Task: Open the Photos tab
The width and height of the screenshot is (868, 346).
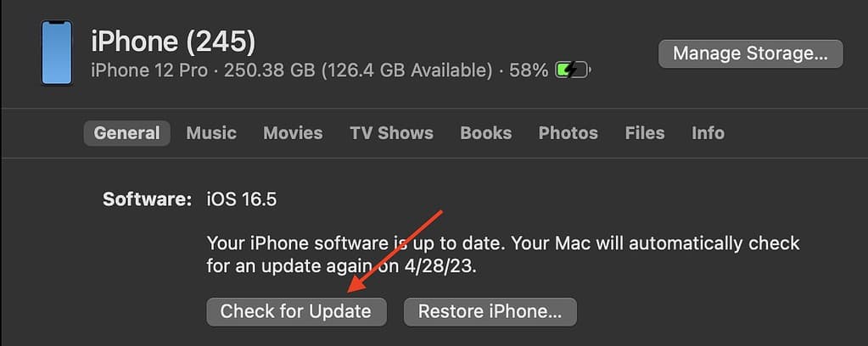Action: coord(568,133)
